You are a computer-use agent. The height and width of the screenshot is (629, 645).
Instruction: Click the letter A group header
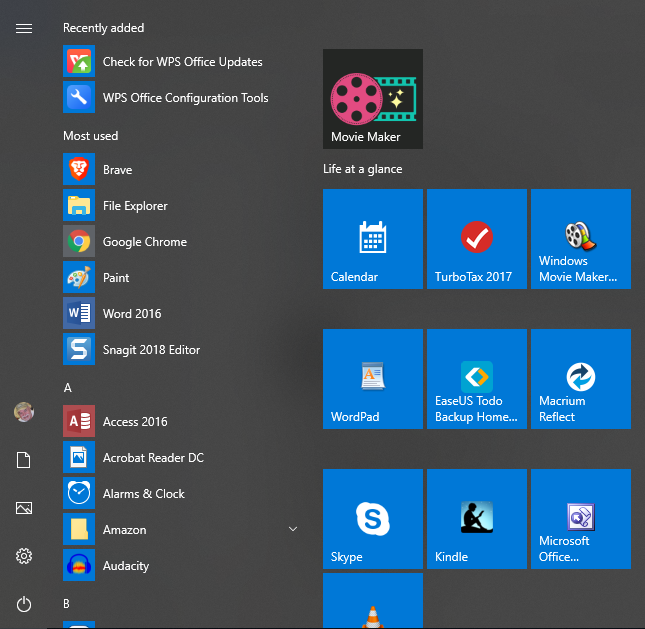(x=68, y=388)
